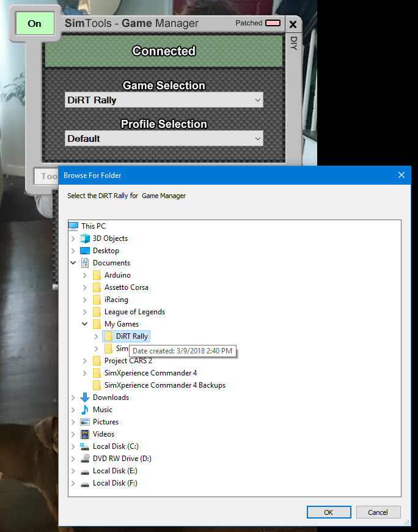Open the Profile Selection dropdown showing Default

(x=164, y=138)
